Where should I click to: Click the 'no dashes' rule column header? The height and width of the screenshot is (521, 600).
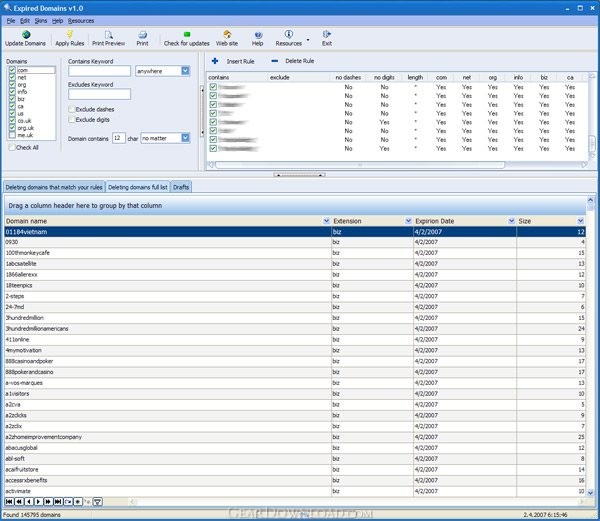348,77
